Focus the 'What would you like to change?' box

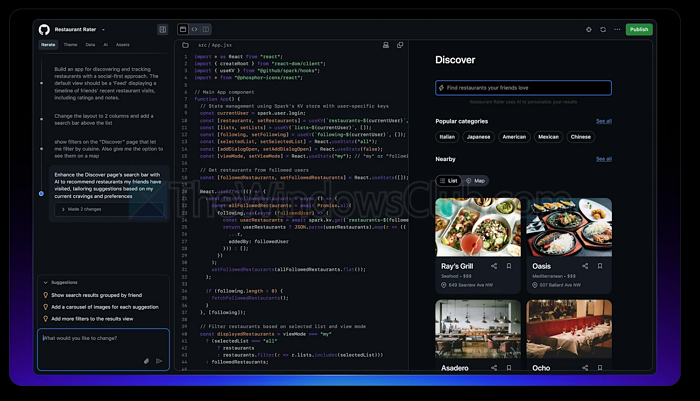point(103,349)
